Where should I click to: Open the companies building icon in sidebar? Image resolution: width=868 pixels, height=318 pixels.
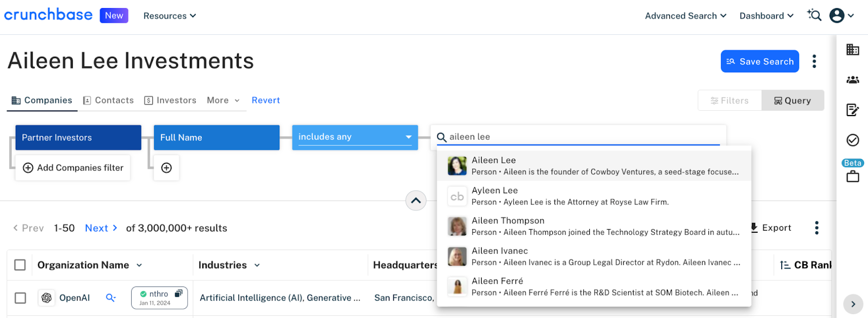(x=853, y=49)
